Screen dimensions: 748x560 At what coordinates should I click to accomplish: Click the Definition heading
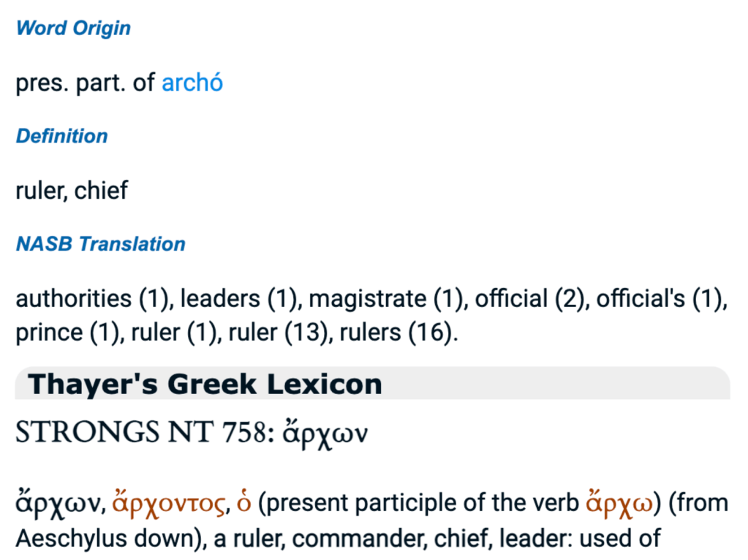click(61, 137)
